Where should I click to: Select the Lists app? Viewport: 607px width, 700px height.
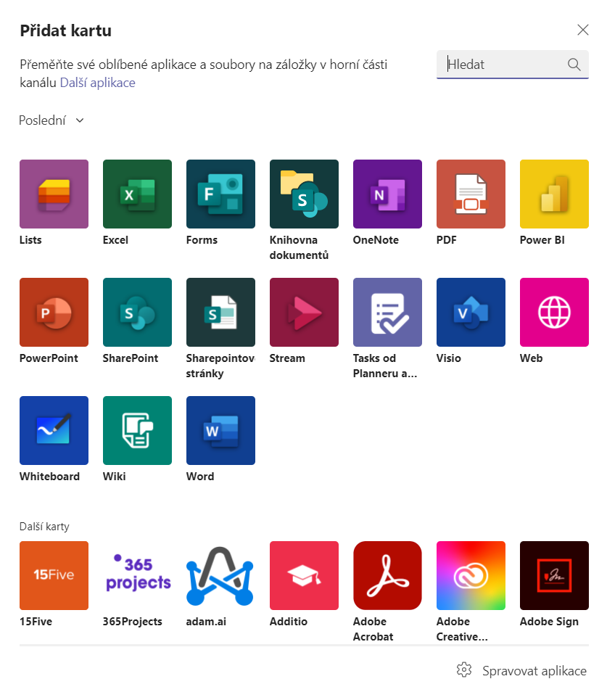click(x=54, y=194)
